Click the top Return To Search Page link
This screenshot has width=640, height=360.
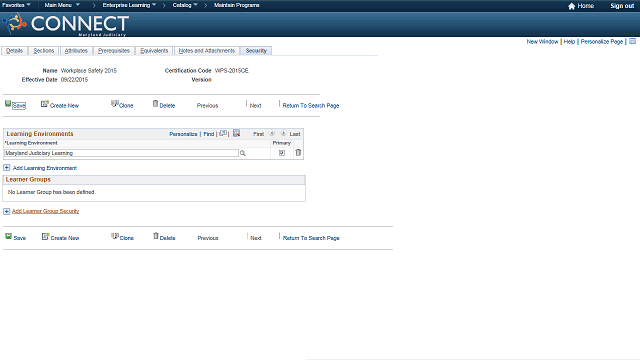pyautogui.click(x=311, y=105)
